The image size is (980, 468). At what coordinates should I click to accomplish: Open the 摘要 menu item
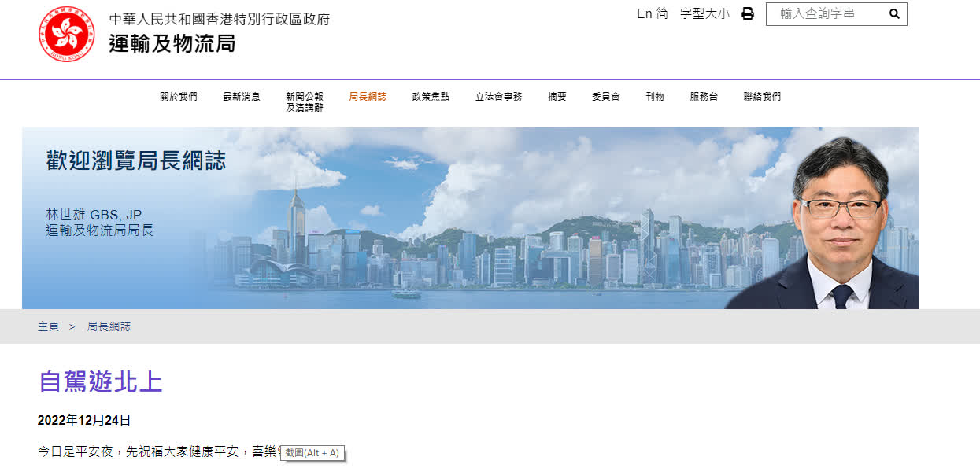click(x=557, y=97)
